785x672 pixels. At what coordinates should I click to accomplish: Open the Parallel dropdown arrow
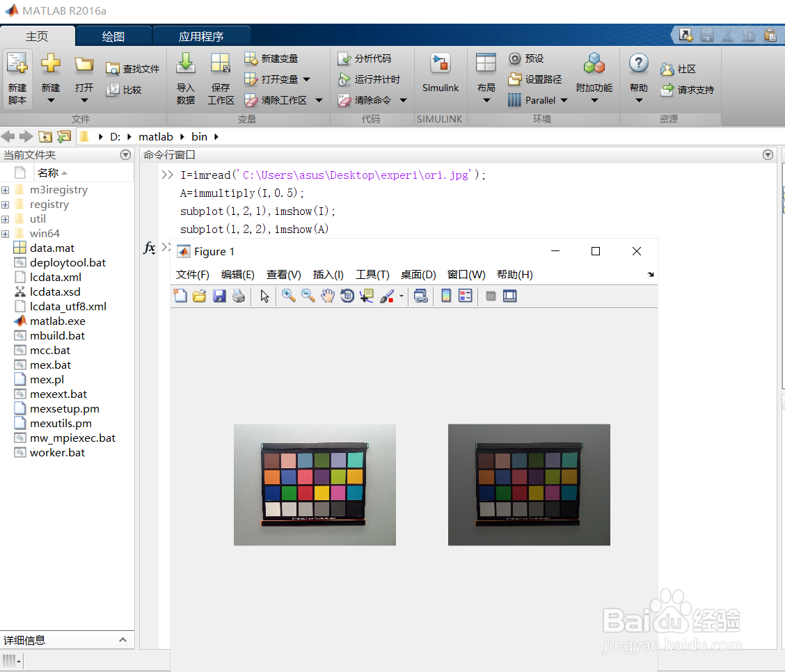pos(564,100)
